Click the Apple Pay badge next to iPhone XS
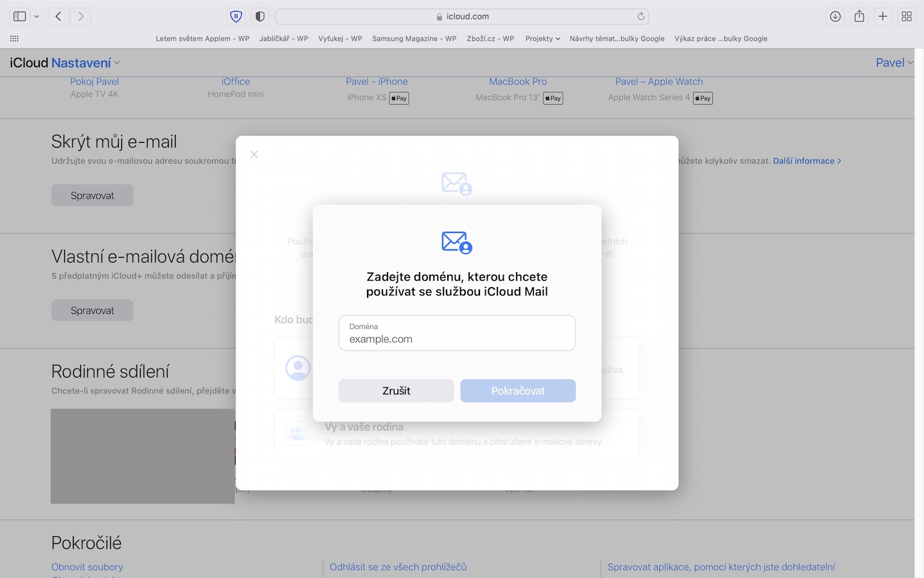This screenshot has width=924, height=578. point(399,98)
